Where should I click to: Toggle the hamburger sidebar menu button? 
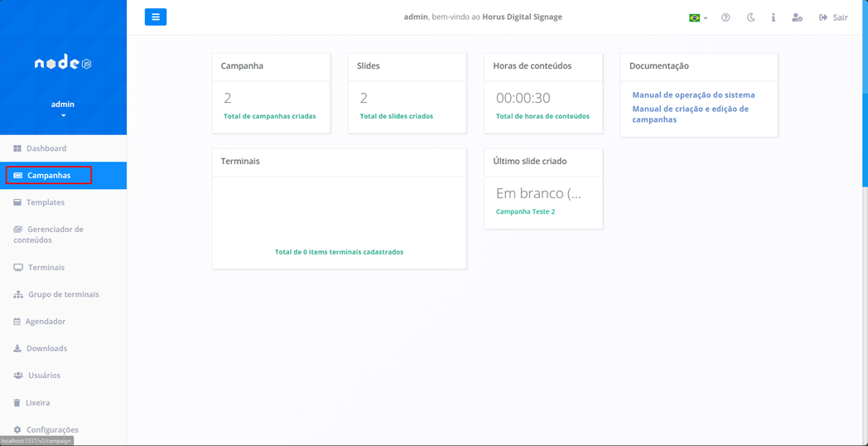tap(156, 17)
